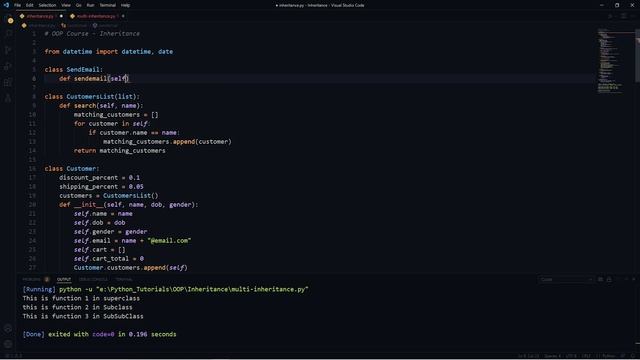Open the Help menu
The image size is (640, 360).
[125, 5]
